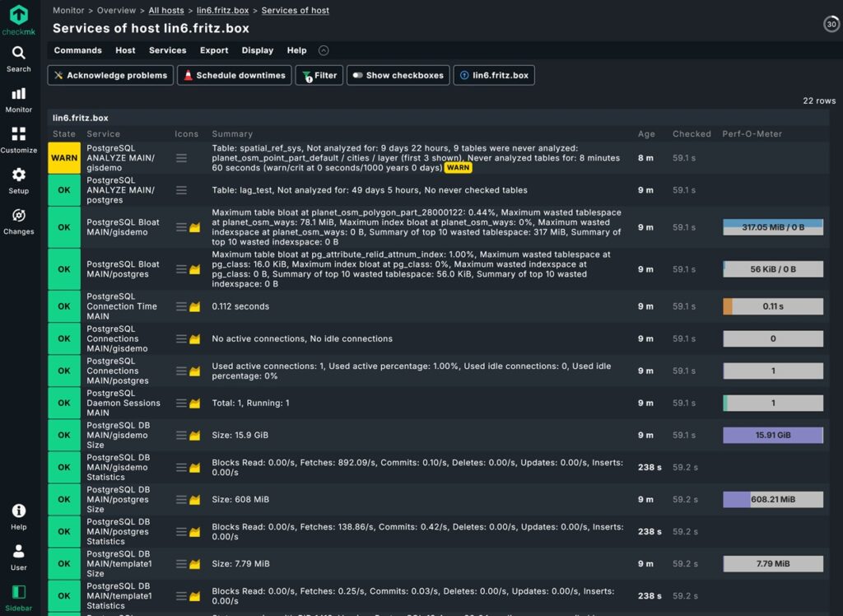The height and width of the screenshot is (616, 843).
Task: Sort by the Perf-O-Meter column header
Action: pos(752,134)
